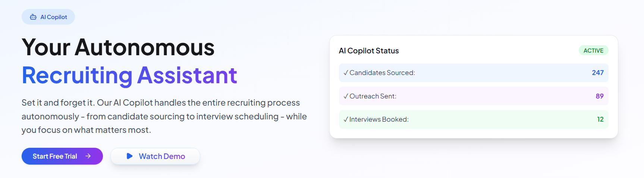
Task: Select the Candidates Sourced row
Action: [x=474, y=73]
